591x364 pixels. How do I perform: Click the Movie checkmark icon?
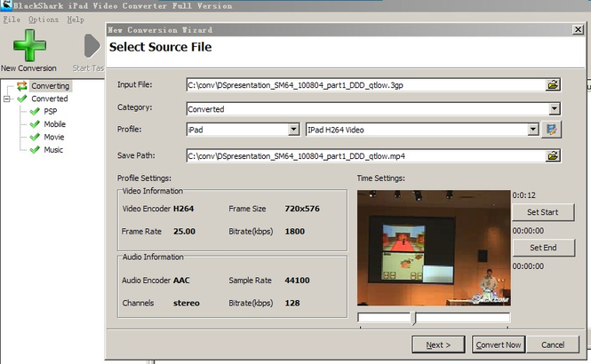coord(35,137)
